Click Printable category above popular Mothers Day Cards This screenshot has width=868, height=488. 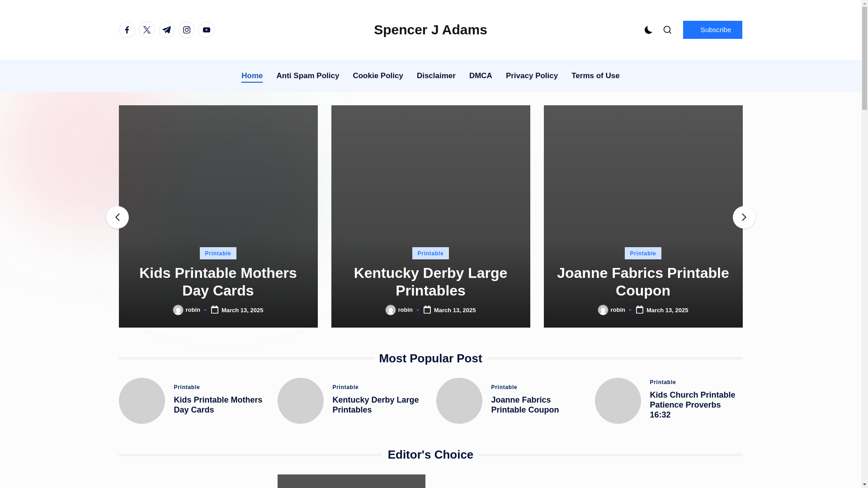coord(187,387)
